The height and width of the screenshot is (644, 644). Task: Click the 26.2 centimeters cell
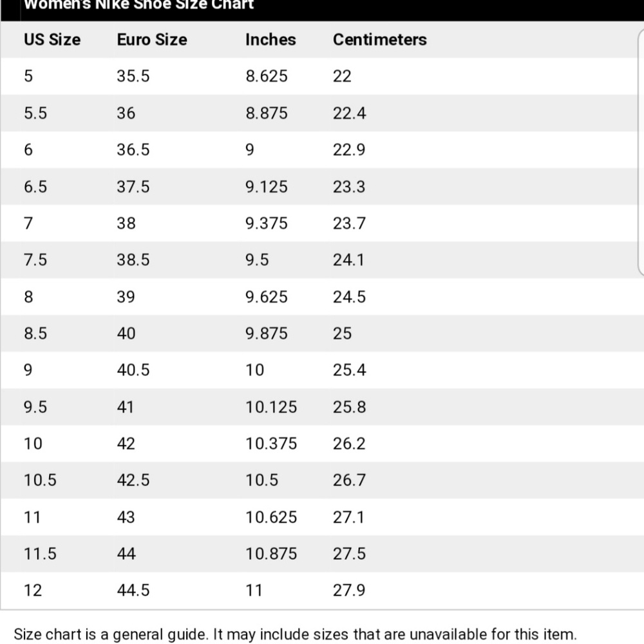tap(349, 444)
